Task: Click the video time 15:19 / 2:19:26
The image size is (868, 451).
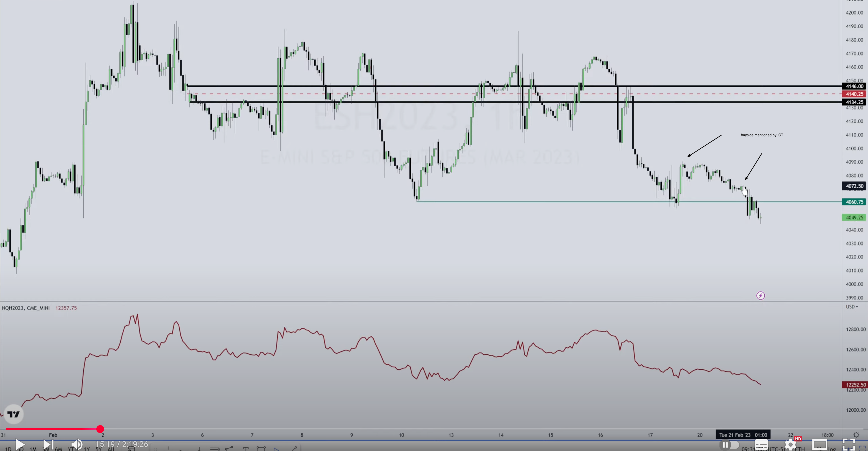Action: pos(122,444)
